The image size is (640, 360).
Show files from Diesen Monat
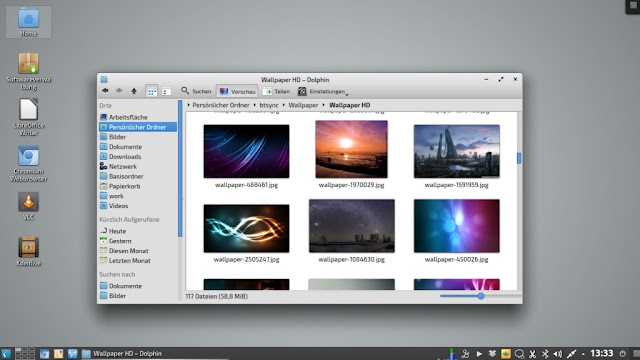138,251
